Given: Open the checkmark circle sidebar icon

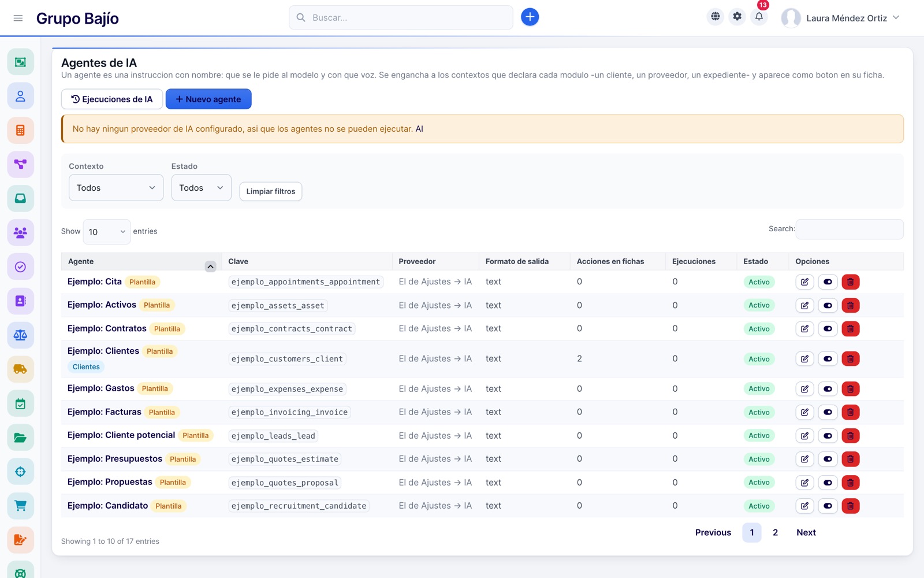Looking at the screenshot, I should click(x=20, y=266).
